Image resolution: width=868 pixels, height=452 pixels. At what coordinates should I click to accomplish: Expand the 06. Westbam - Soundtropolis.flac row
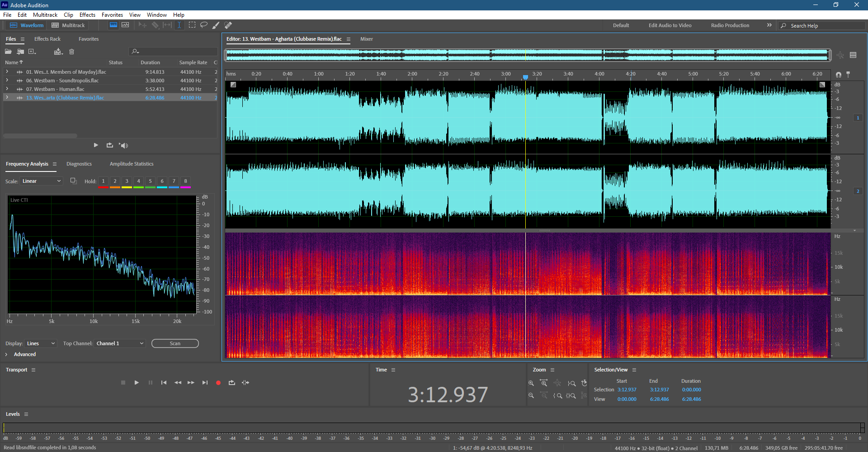[x=7, y=81]
